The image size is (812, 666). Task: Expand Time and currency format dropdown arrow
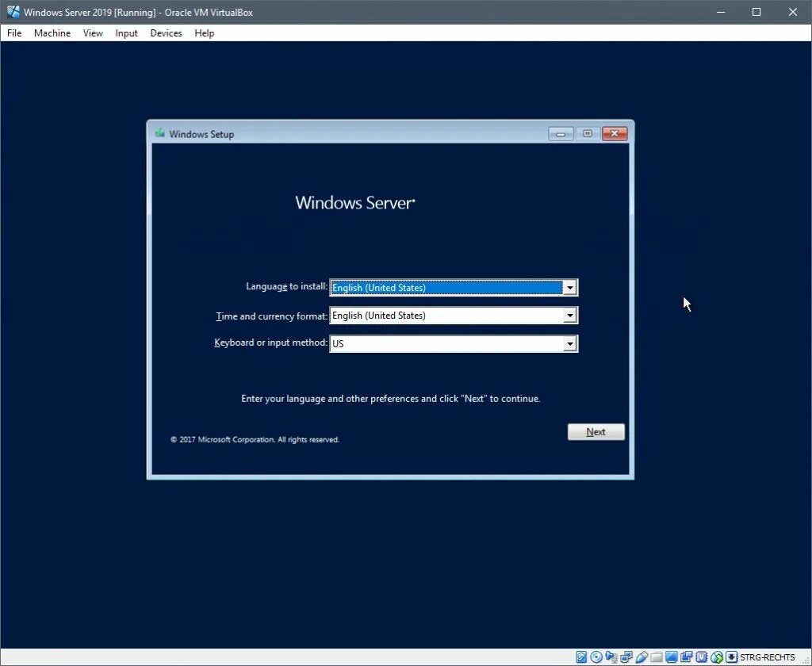pos(569,316)
